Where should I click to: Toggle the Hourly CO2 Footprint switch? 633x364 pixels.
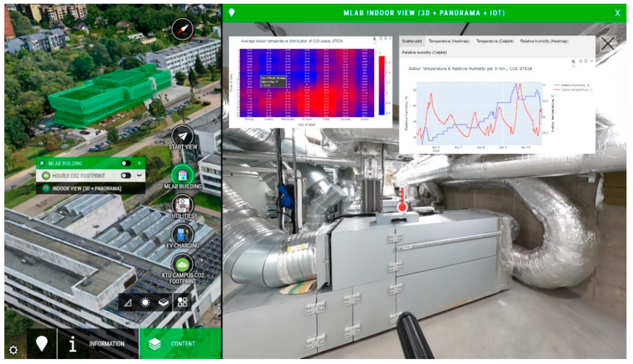point(126,175)
